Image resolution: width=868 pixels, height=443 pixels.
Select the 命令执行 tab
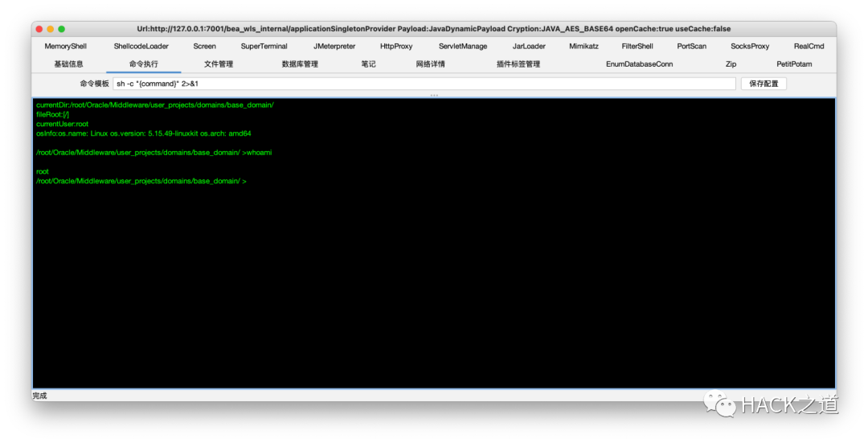pyautogui.click(x=143, y=64)
